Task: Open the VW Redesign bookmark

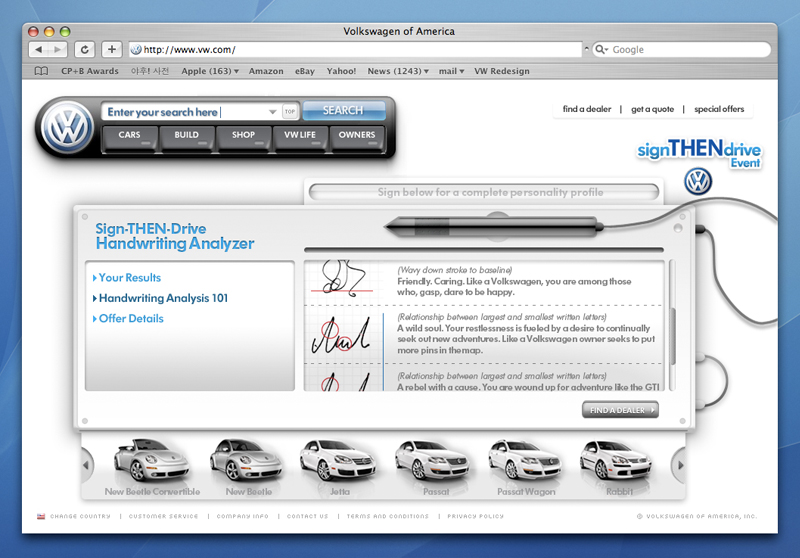Action: tap(502, 71)
